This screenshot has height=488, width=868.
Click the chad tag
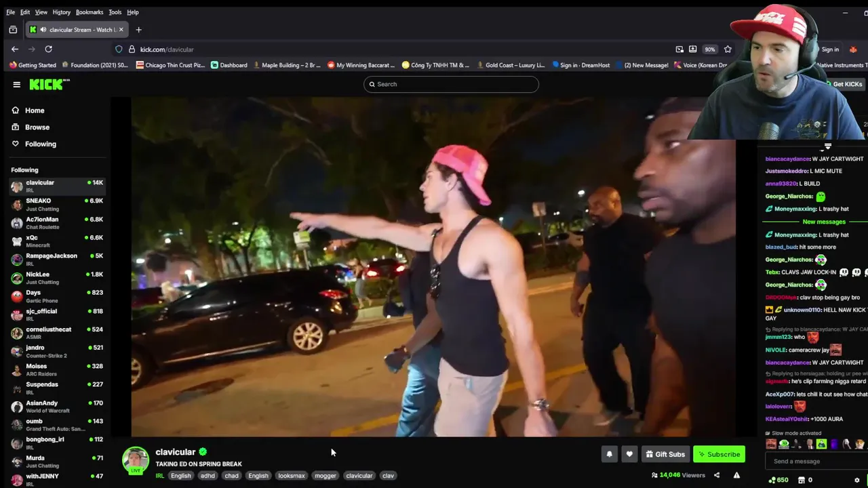(231, 475)
